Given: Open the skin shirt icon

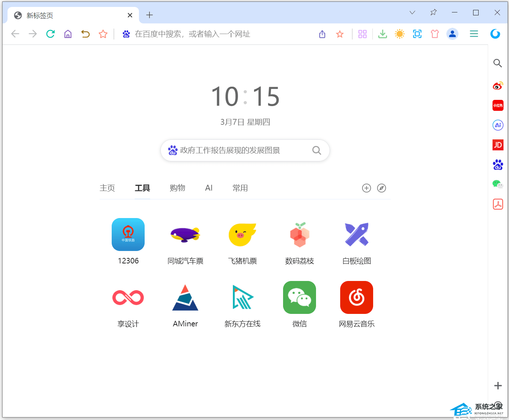Looking at the screenshot, I should click(435, 34).
